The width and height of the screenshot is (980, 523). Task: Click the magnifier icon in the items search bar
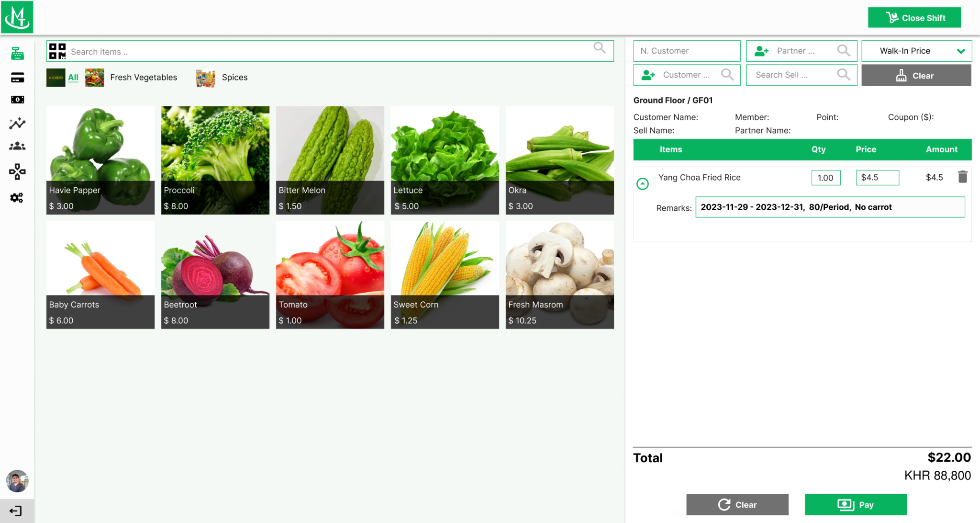(599, 48)
